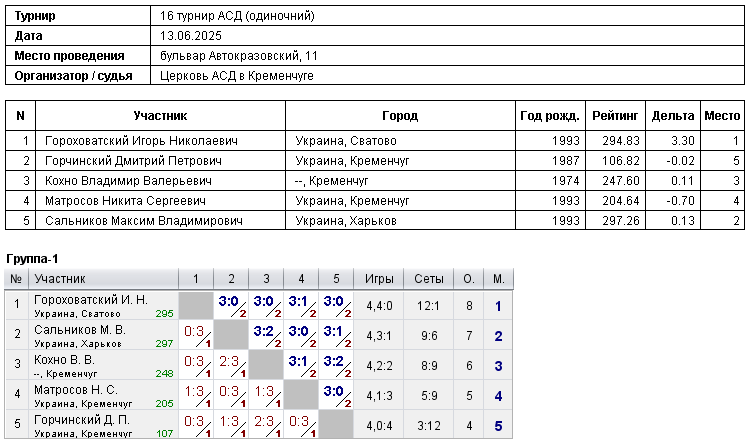Click the "Организатор / судья" label
750x444 pixels.
(73, 76)
